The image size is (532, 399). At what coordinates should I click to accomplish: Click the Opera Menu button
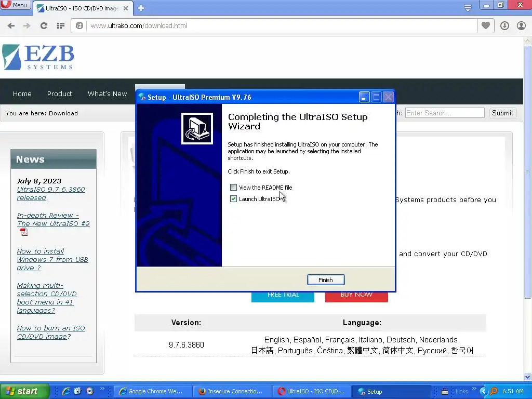click(x=15, y=5)
